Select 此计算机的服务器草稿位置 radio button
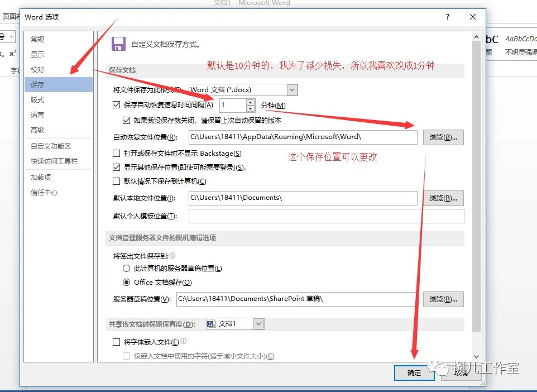Viewport: 537px width, 392px height. [126, 268]
